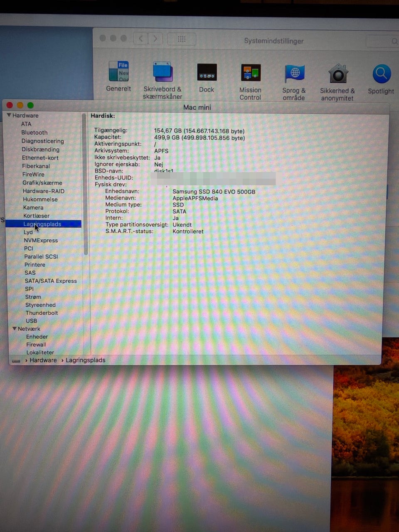Collapse the Hardware tree section
The width and height of the screenshot is (399, 532).
tap(9, 115)
